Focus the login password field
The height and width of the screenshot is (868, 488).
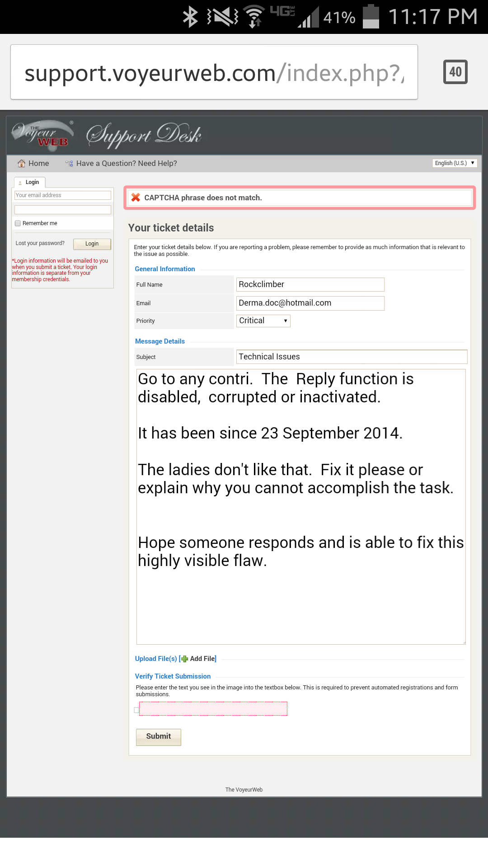click(63, 210)
